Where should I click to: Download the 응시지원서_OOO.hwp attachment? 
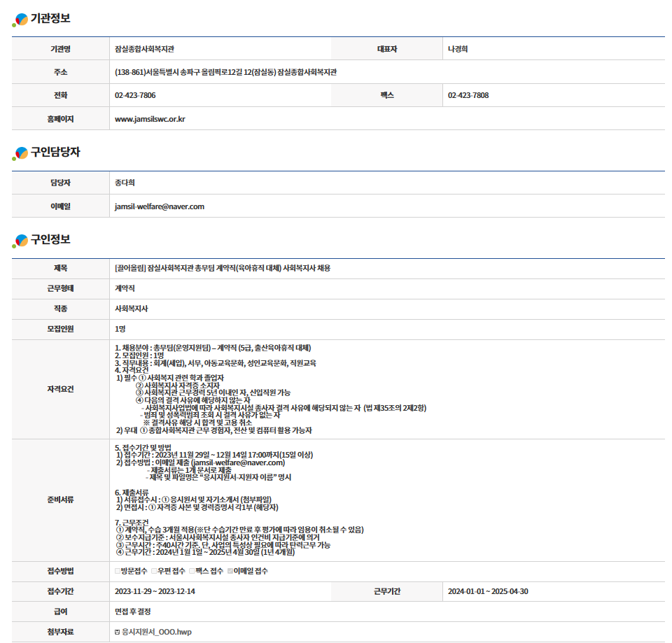click(156, 632)
